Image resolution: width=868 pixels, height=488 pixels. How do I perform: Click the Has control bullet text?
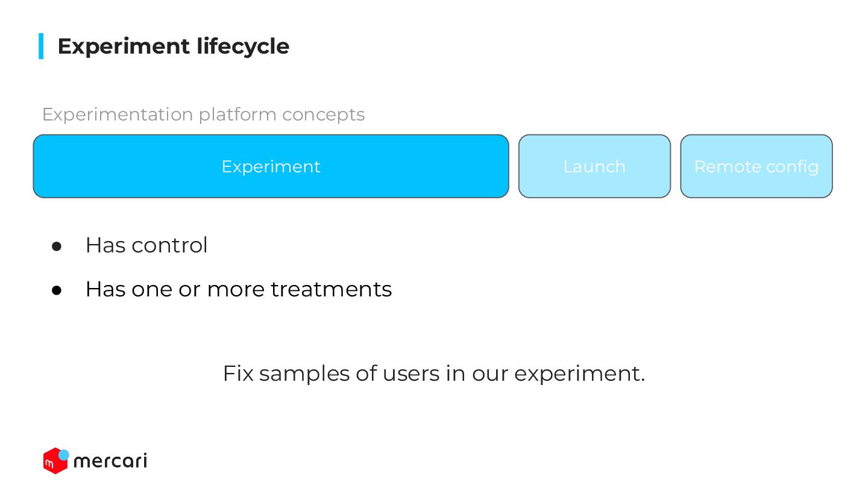point(146,245)
